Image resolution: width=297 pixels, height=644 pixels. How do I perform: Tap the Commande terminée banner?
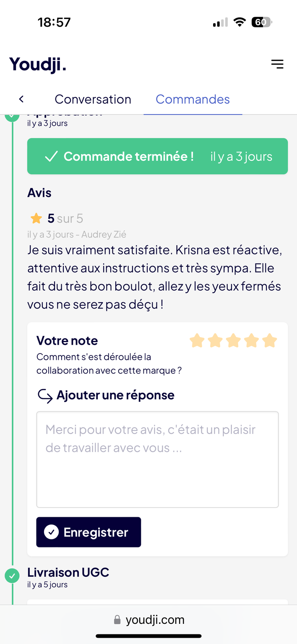coord(157,156)
